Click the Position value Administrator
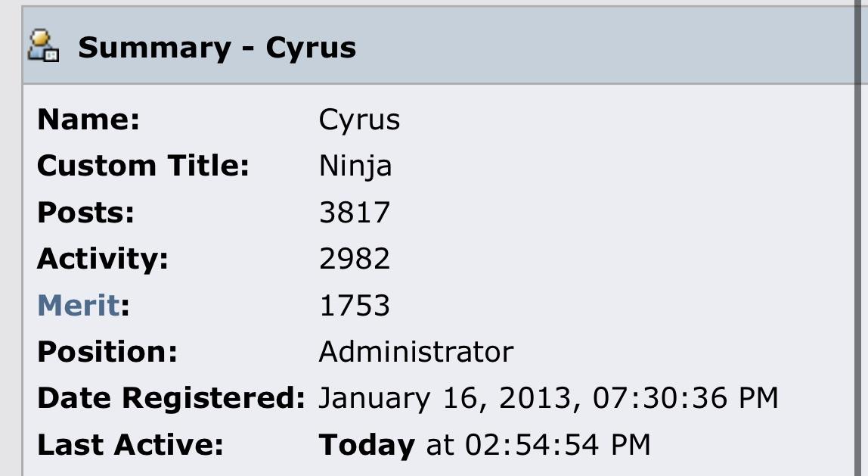Image resolution: width=868 pixels, height=476 pixels. (x=417, y=352)
